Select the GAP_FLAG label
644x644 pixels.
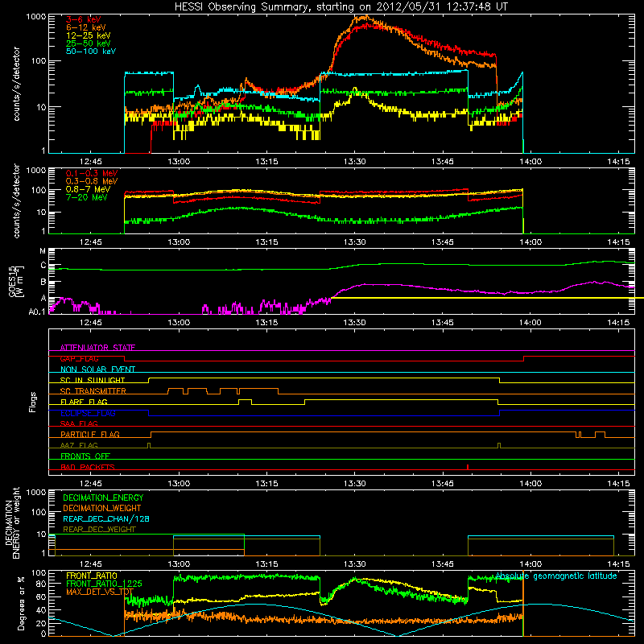point(79,358)
